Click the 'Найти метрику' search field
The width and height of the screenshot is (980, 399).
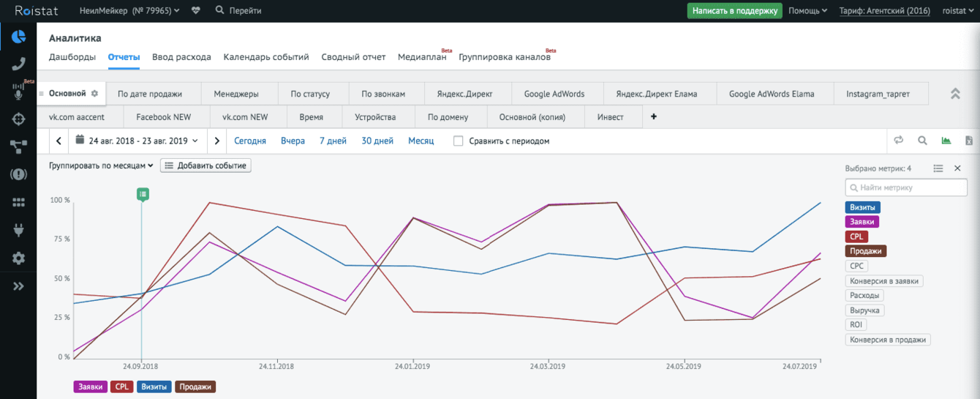[x=907, y=187]
